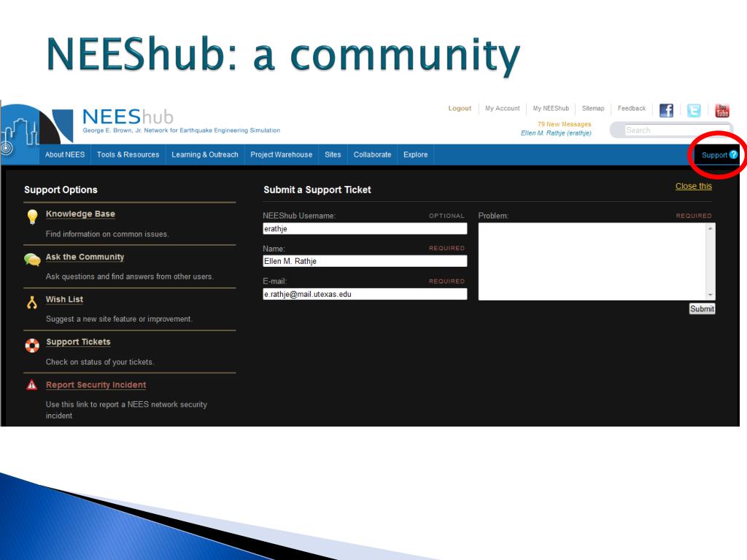
Task: Open the Support Tickets link
Action: click(x=78, y=342)
